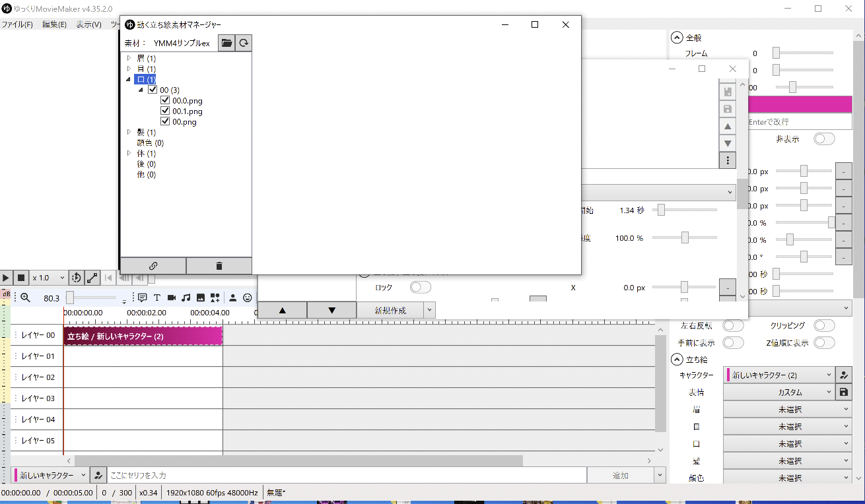
Task: Uncheck the 00.0.png checkbox
Action: 166,101
